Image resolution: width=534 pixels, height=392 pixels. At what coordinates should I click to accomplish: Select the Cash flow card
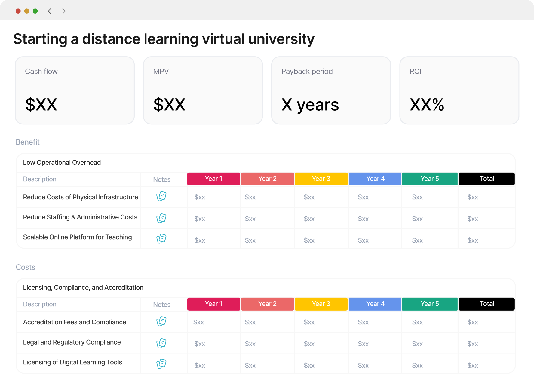click(x=75, y=90)
